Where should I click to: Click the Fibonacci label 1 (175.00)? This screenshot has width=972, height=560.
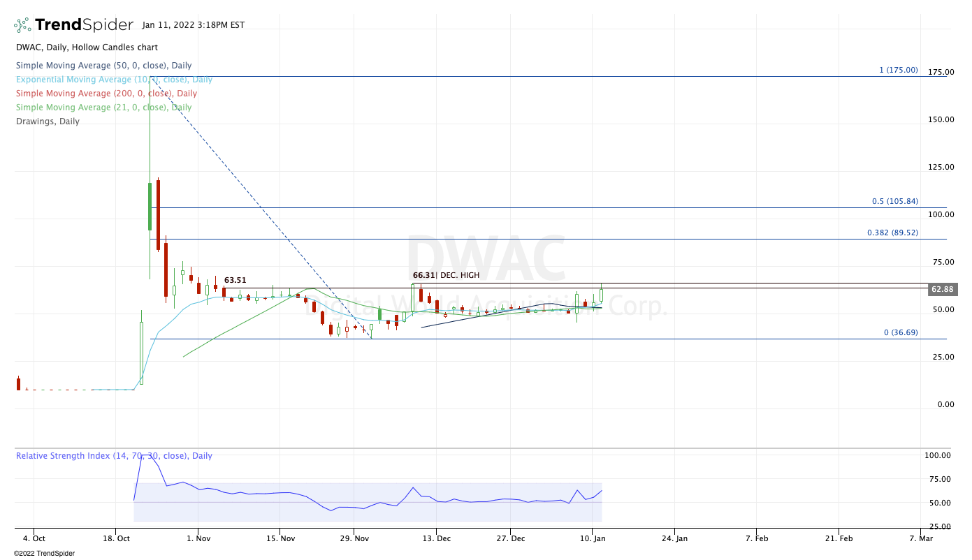click(x=899, y=71)
